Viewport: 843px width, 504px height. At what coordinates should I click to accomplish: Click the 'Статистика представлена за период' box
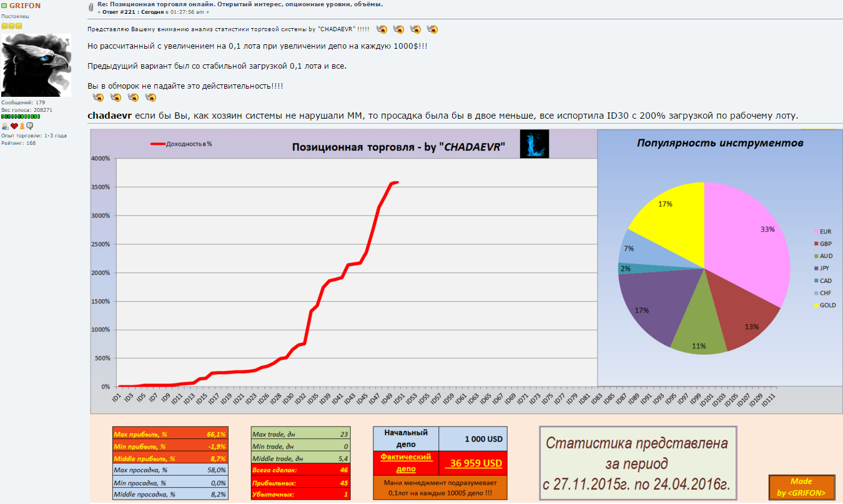pyautogui.click(x=638, y=464)
